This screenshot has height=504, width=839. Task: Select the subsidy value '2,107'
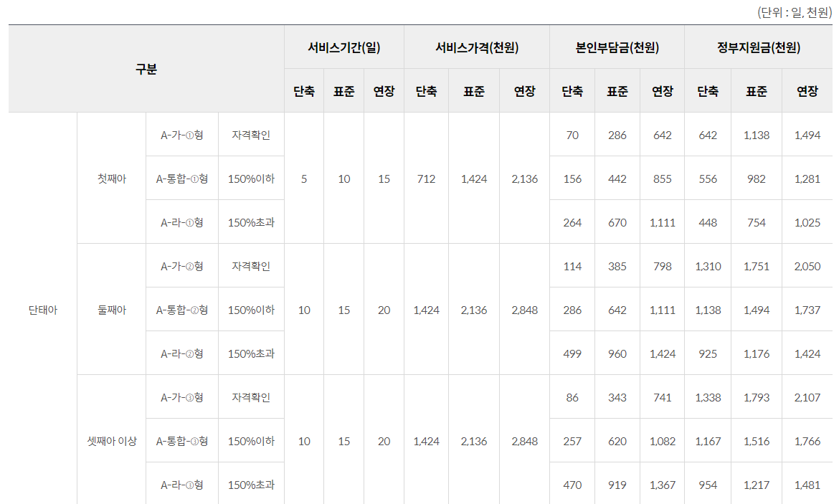click(x=807, y=397)
